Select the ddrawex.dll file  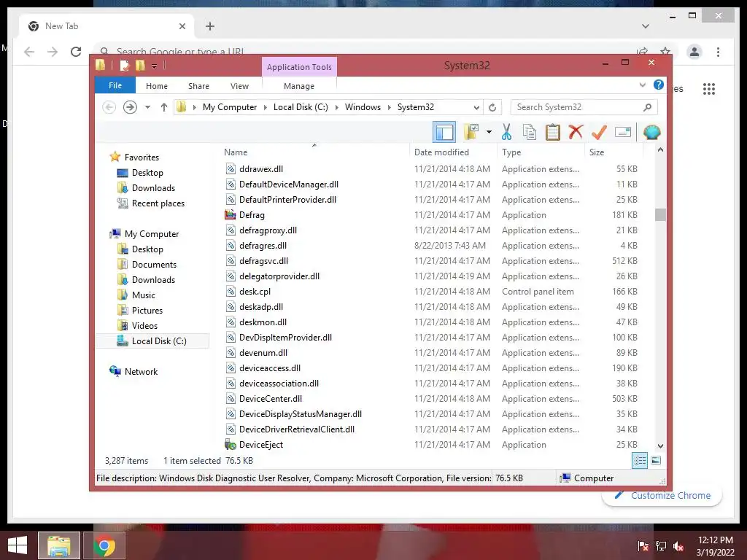261,169
